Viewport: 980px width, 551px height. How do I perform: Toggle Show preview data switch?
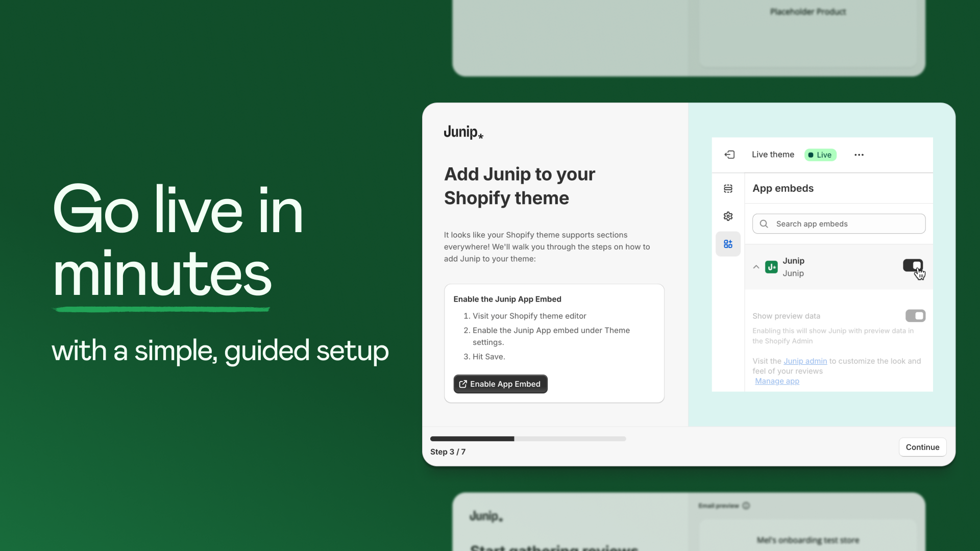point(915,316)
